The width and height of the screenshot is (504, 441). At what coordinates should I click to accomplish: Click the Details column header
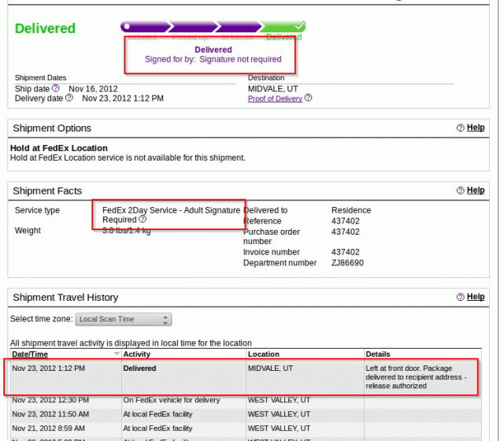pos(378,354)
